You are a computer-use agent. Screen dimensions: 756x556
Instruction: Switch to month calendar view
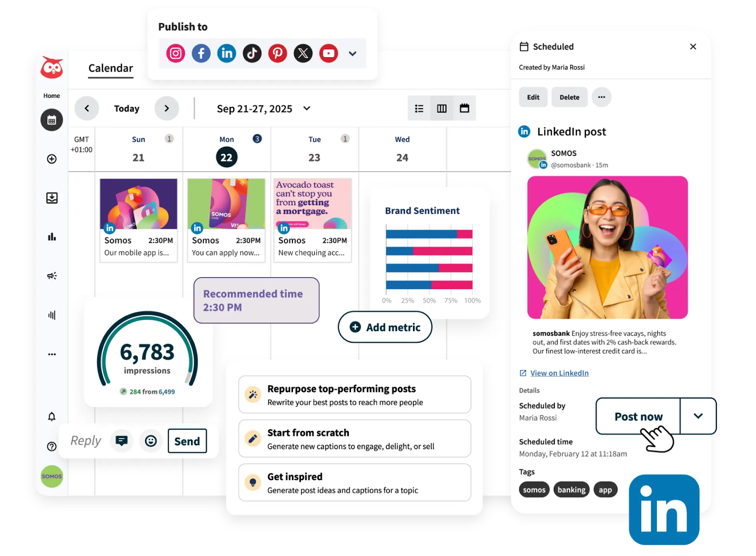464,108
